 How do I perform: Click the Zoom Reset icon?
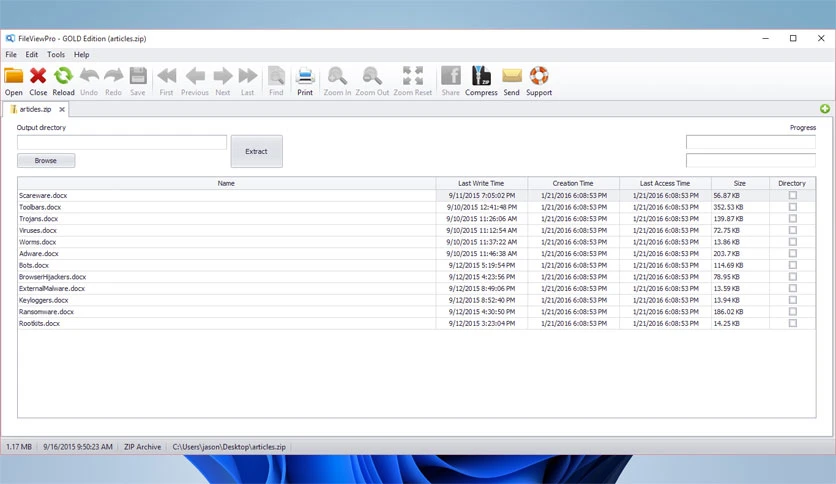pyautogui.click(x=413, y=76)
